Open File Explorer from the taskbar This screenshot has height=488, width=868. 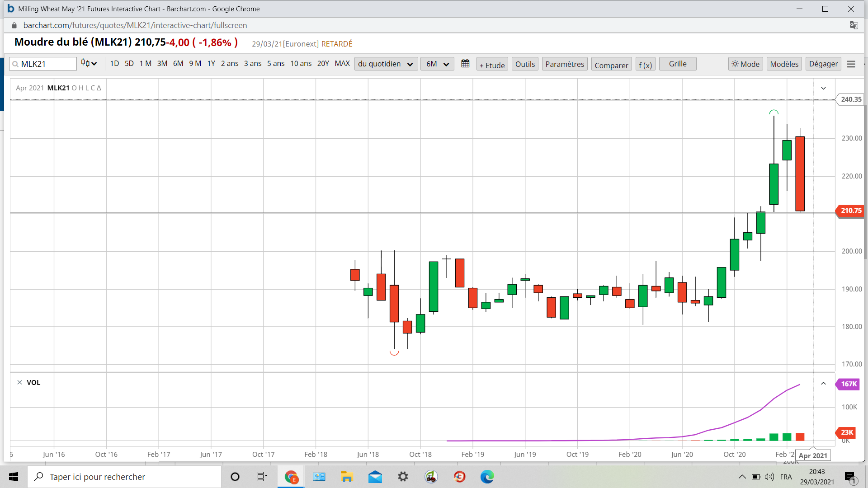click(x=347, y=477)
